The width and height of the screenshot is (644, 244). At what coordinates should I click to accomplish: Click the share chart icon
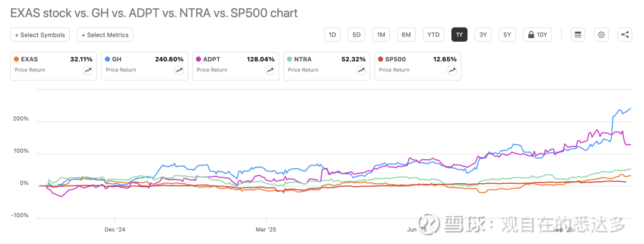coord(625,35)
